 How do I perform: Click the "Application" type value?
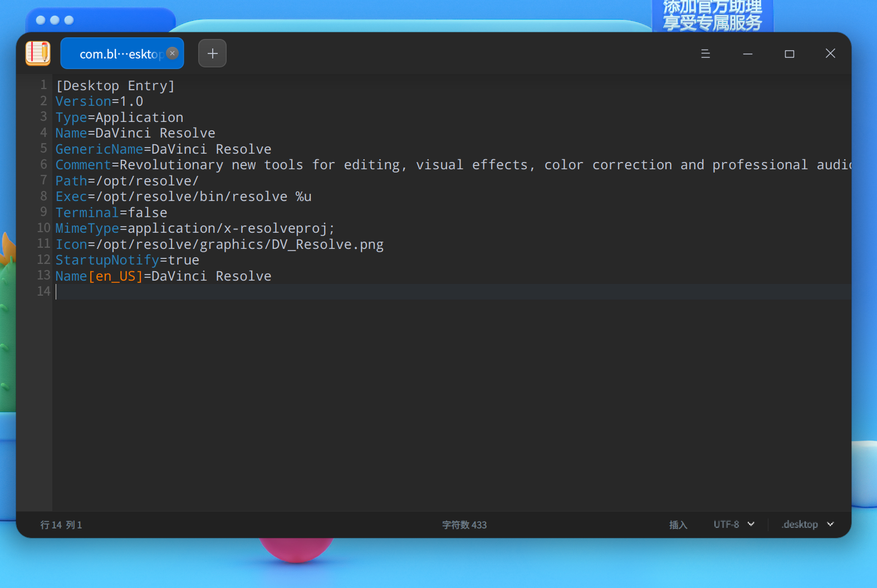click(139, 117)
